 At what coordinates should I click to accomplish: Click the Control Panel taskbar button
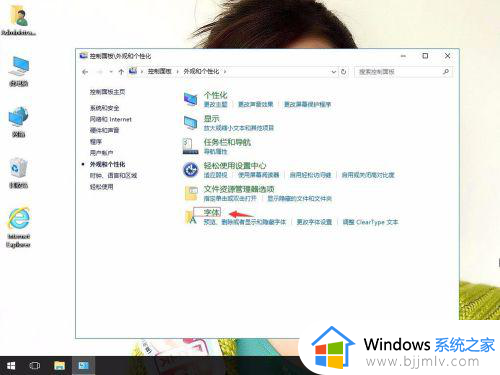click(83, 366)
